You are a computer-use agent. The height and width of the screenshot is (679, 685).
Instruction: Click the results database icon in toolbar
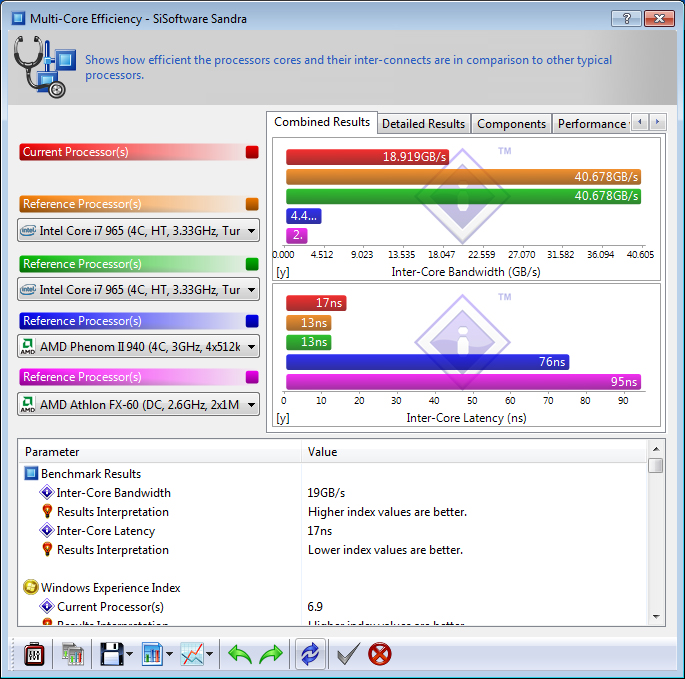(x=73, y=654)
